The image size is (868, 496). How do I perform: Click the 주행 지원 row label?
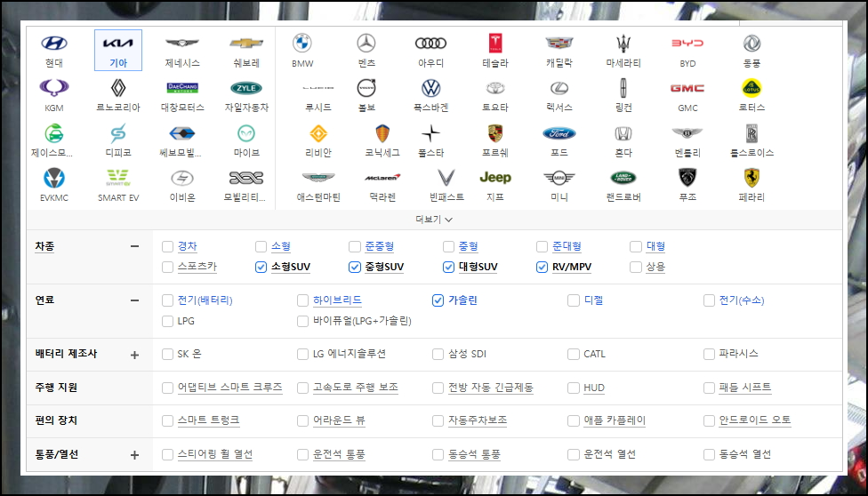(x=56, y=388)
